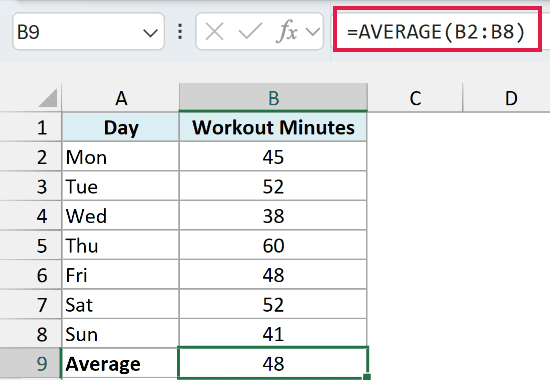The height and width of the screenshot is (380, 550).
Task: Select empty cell C1
Action: [x=415, y=127]
